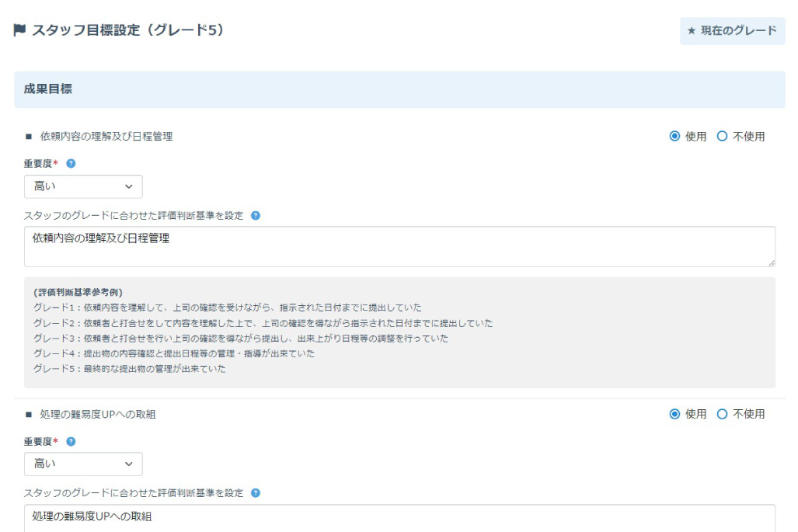This screenshot has width=798, height=532.
Task: Click the 依頼内容の理解及び日程管理 item heading
Action: coord(106,137)
